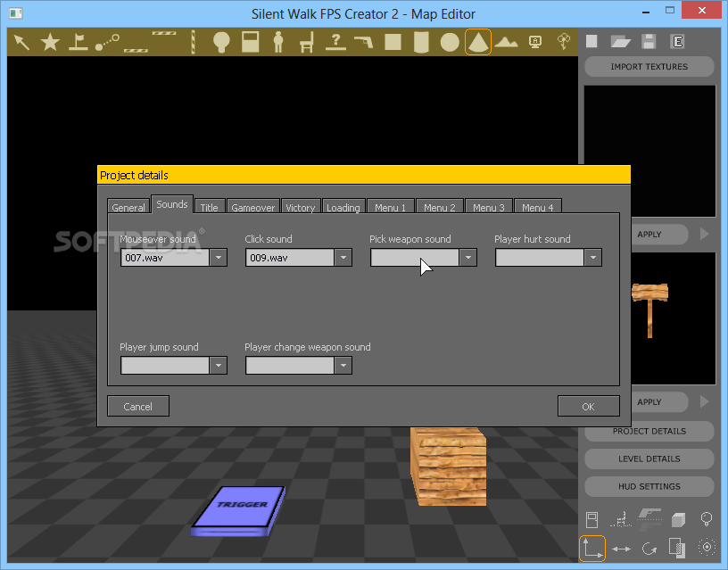
Task: Select the character figure tool
Action: coord(278,42)
